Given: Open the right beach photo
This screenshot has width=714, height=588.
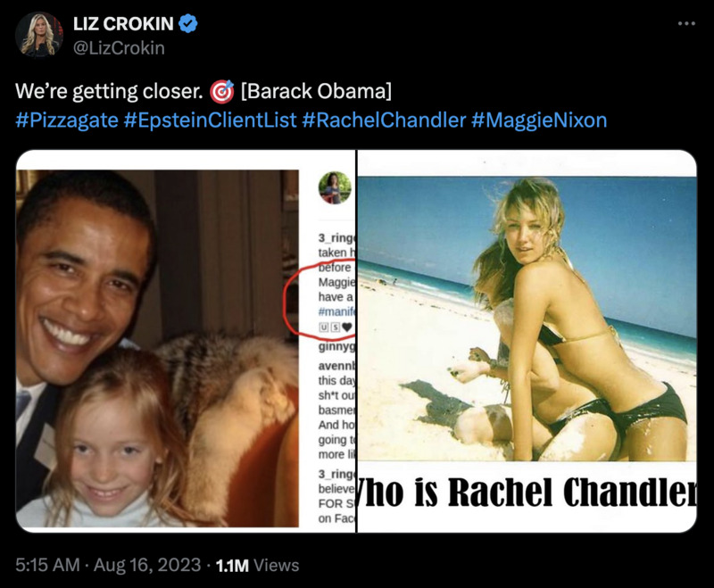Looking at the screenshot, I should click(x=527, y=341).
